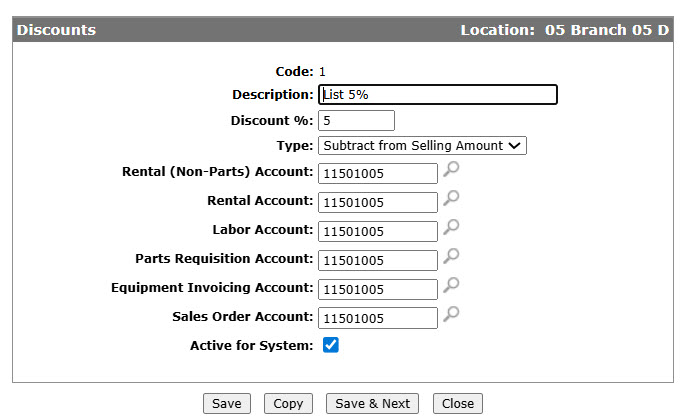Focus the Description text field
Screen dimensions: 694x419
[438, 95]
